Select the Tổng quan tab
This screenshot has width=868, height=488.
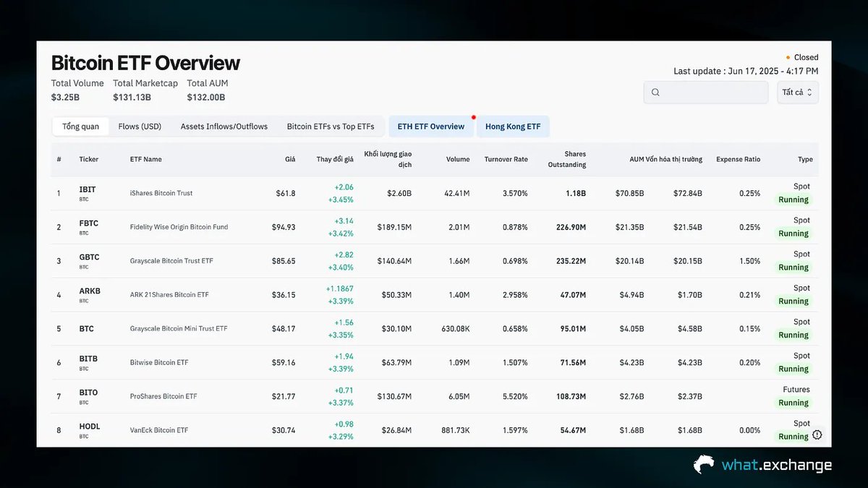(80, 127)
